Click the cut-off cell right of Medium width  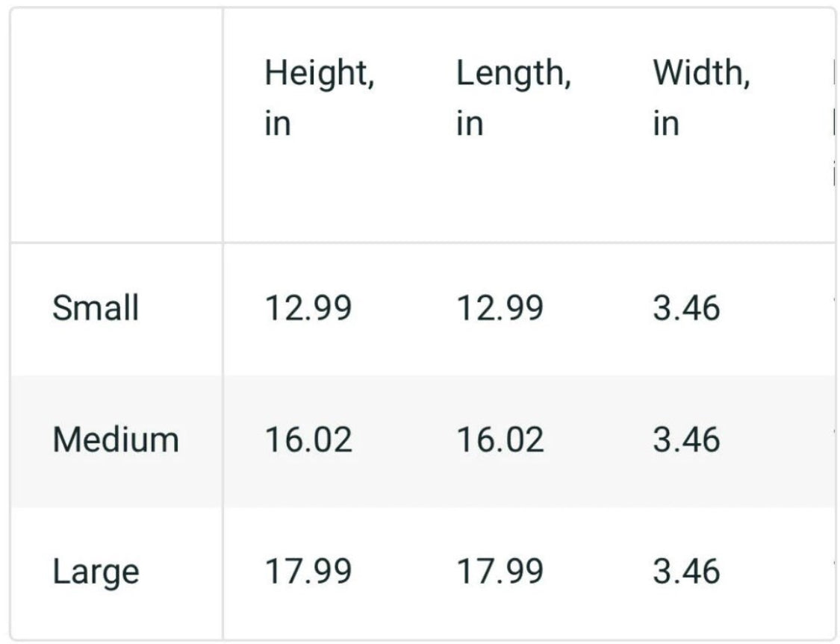coord(833,440)
